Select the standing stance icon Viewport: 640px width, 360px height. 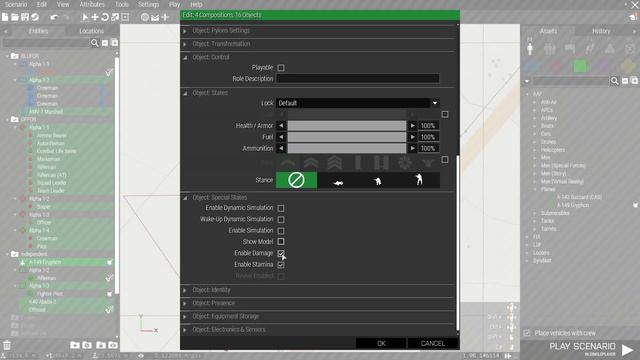(419, 180)
